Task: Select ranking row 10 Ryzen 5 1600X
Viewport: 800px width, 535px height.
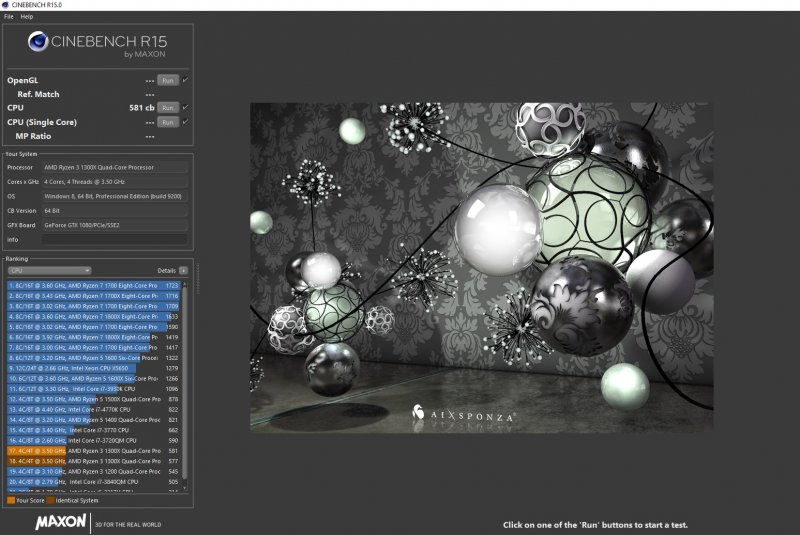Action: click(x=93, y=378)
